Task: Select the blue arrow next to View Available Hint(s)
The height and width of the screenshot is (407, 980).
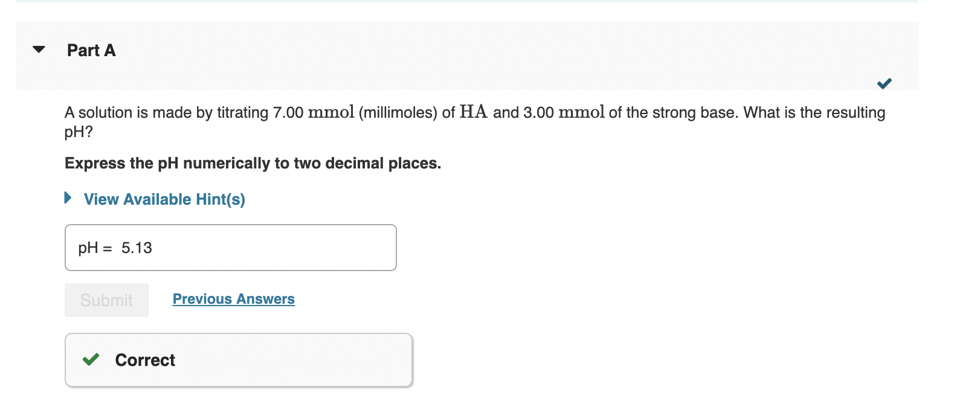Action: coord(68,198)
